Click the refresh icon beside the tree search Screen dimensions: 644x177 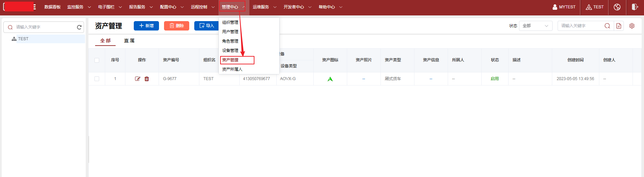(79, 27)
